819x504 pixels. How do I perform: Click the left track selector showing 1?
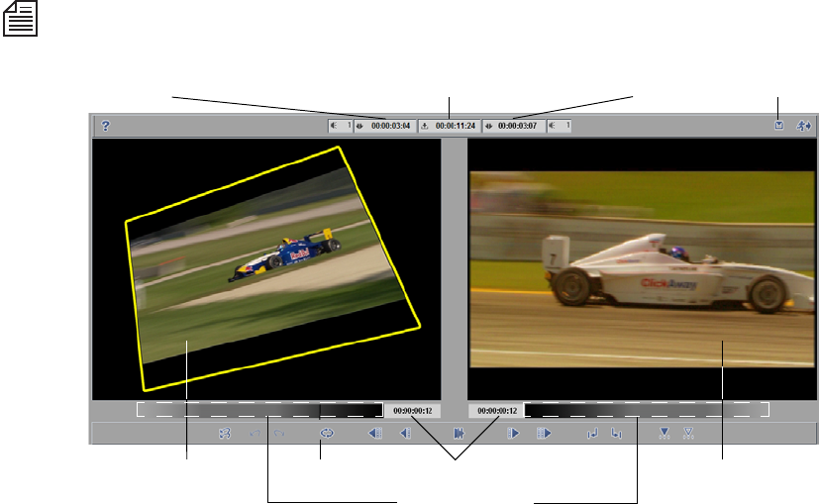(341, 126)
